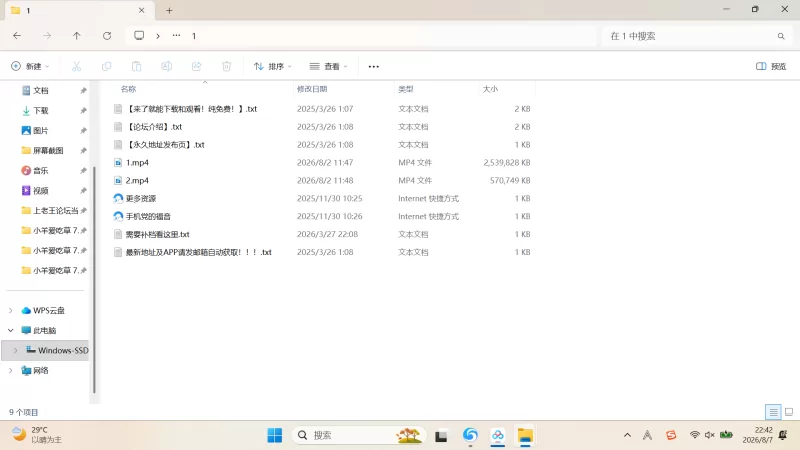
Task: Go forward with the right arrow
Action: pos(47,36)
